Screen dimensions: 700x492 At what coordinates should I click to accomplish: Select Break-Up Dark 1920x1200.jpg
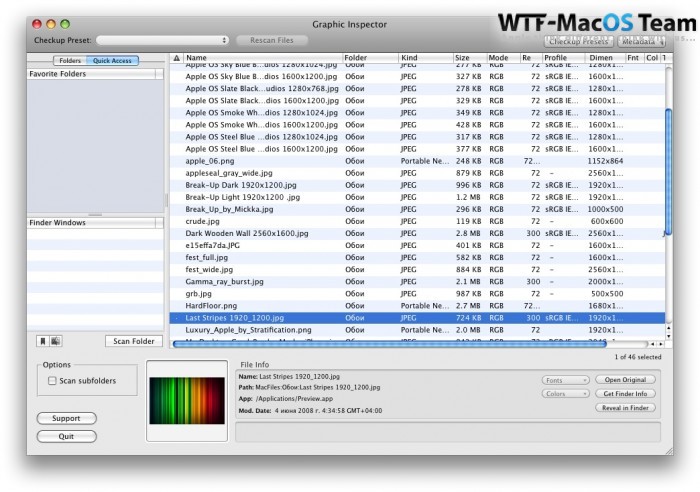(x=417, y=185)
